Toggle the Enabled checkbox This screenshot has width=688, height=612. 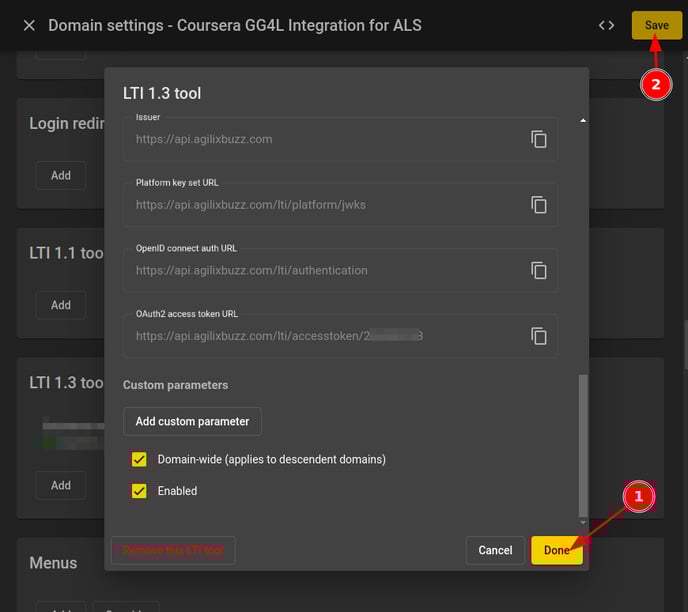coord(139,491)
